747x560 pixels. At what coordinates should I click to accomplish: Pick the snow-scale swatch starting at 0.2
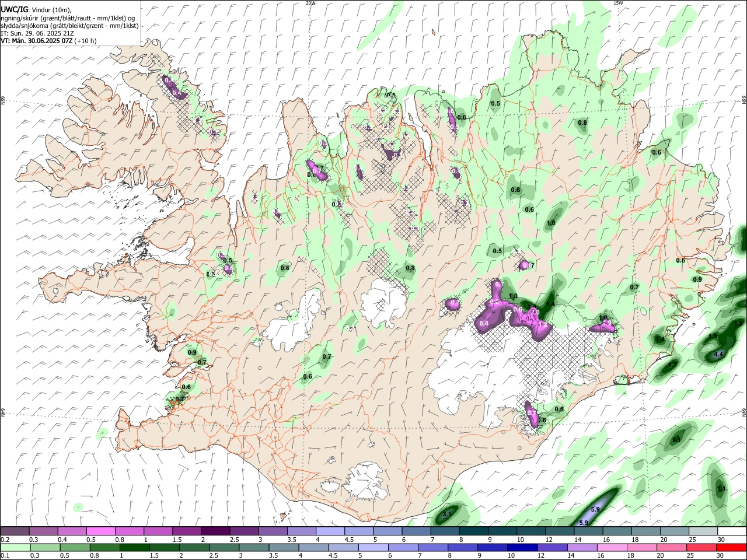[x=15, y=531]
